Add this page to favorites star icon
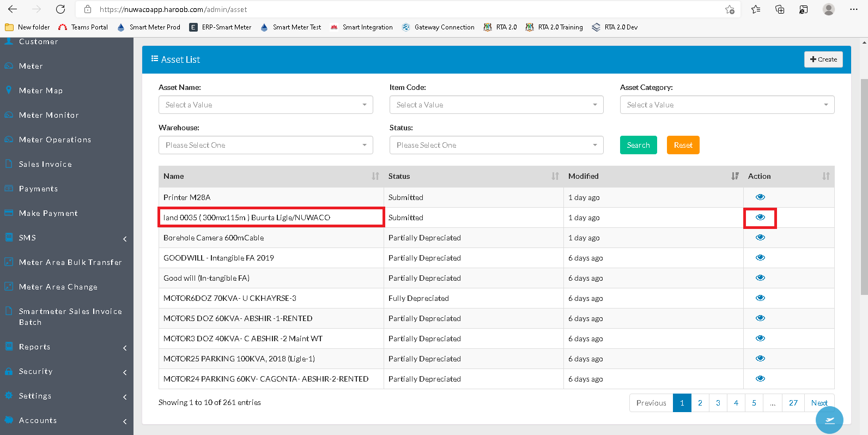 point(730,9)
